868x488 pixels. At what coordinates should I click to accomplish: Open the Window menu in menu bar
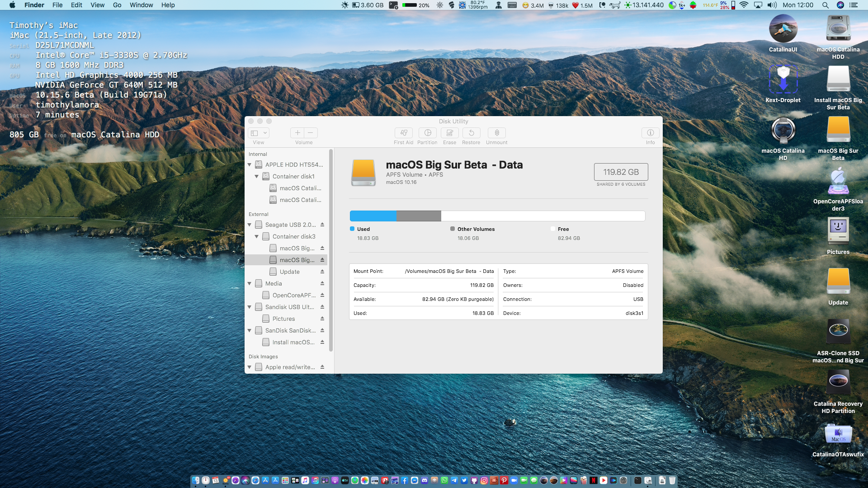click(141, 5)
